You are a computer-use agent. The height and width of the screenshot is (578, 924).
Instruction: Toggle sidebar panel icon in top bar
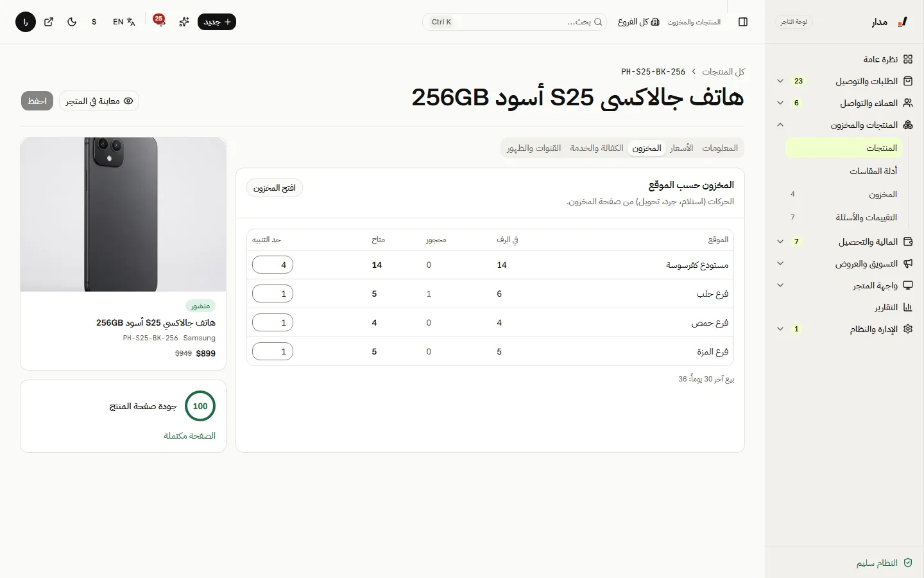[x=743, y=22]
